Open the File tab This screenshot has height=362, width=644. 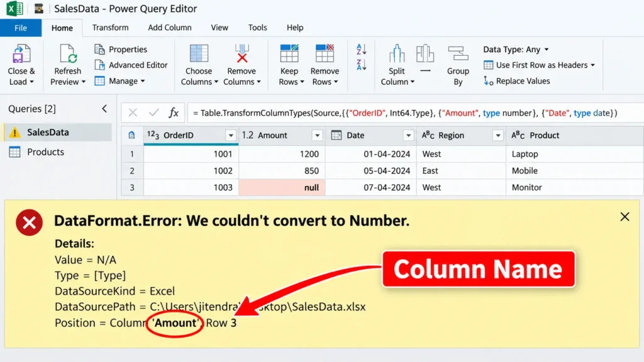[x=21, y=28]
